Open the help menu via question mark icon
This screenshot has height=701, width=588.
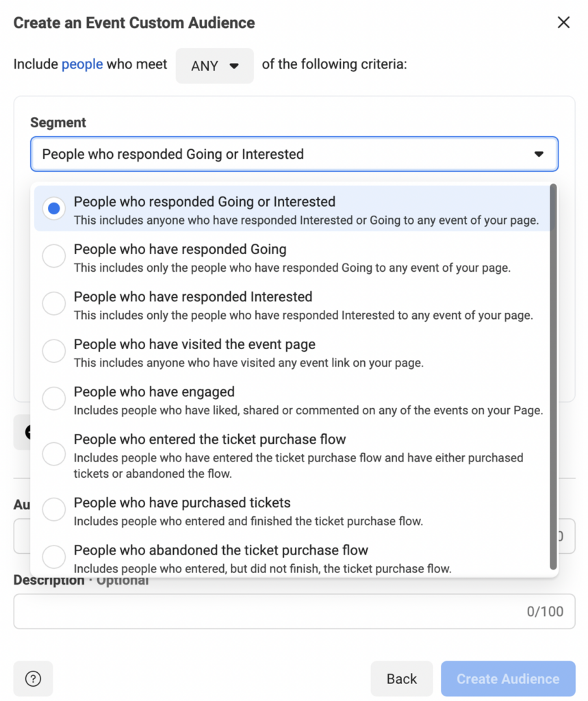[33, 678]
